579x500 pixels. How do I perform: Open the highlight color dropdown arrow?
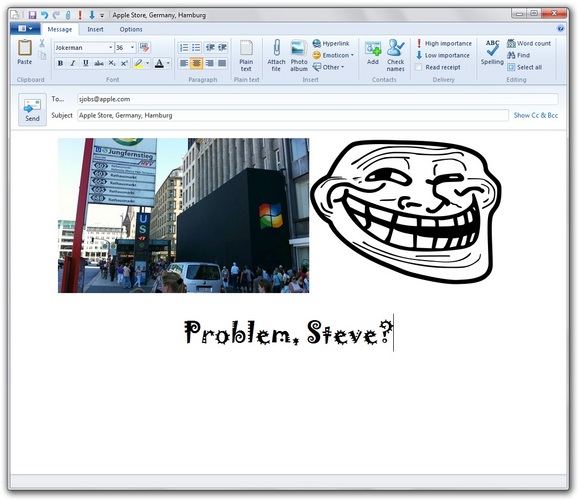tap(147, 64)
